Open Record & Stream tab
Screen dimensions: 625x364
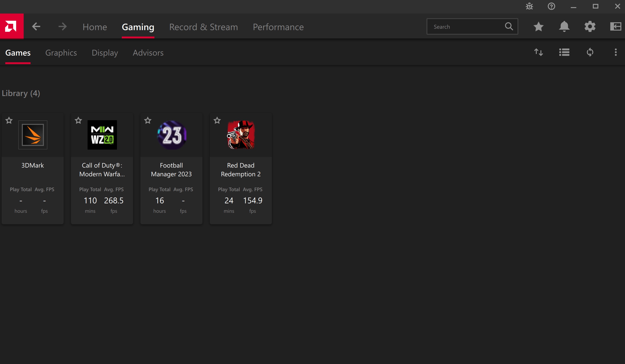click(204, 27)
